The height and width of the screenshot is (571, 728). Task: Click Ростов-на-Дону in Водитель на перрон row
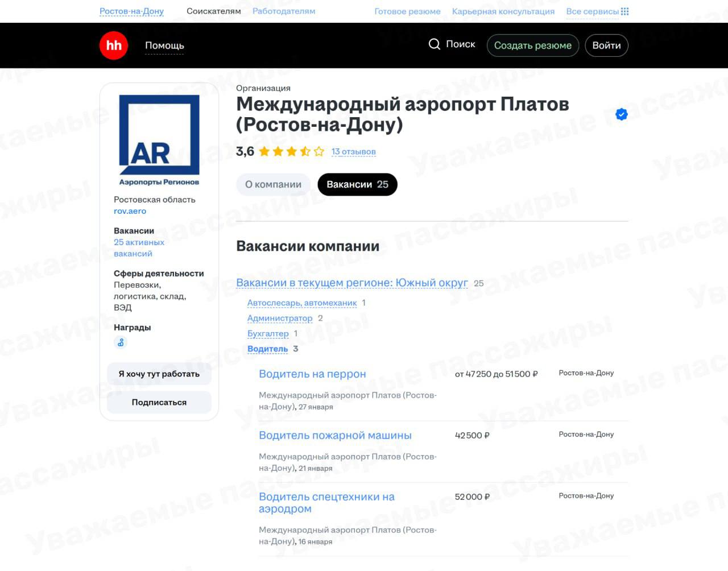(586, 373)
